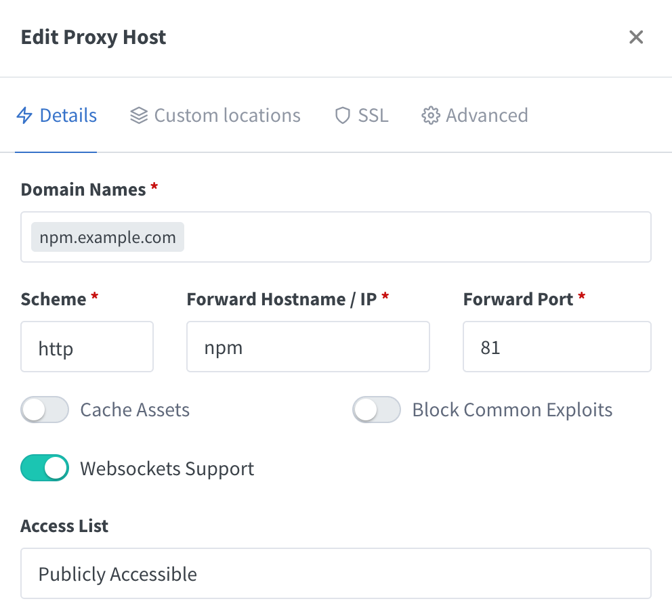
Task: Select the npm.example.com domain tag
Action: (x=108, y=238)
